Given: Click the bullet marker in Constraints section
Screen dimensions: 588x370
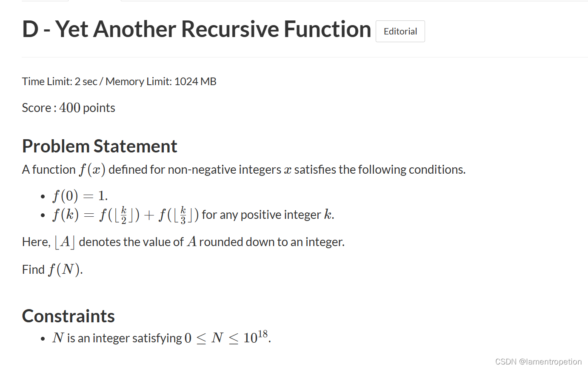Looking at the screenshot, I should [x=42, y=338].
